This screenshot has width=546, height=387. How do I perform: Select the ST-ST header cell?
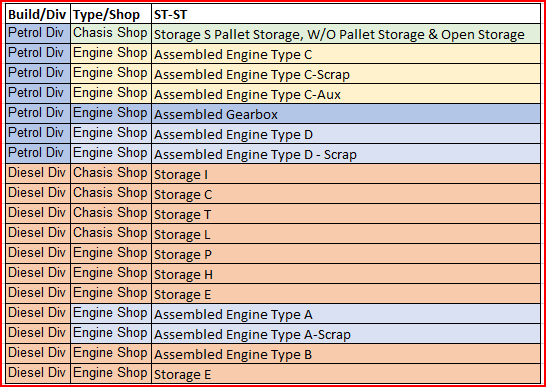[x=346, y=14]
